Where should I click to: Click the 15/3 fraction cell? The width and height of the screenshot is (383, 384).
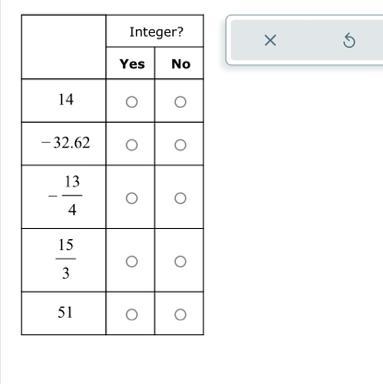coord(64,260)
